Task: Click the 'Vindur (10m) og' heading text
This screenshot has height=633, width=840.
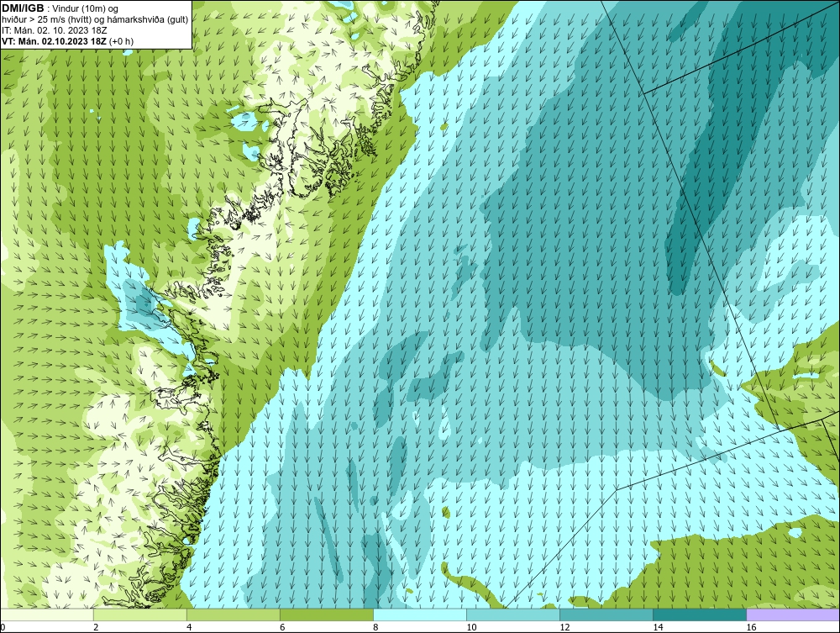Action: click(86, 9)
